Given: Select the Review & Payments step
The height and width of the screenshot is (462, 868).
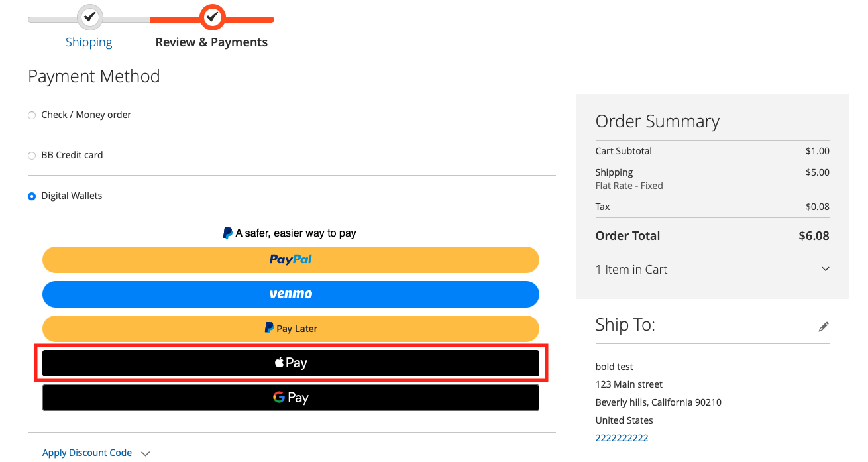Looking at the screenshot, I should pyautogui.click(x=211, y=42).
